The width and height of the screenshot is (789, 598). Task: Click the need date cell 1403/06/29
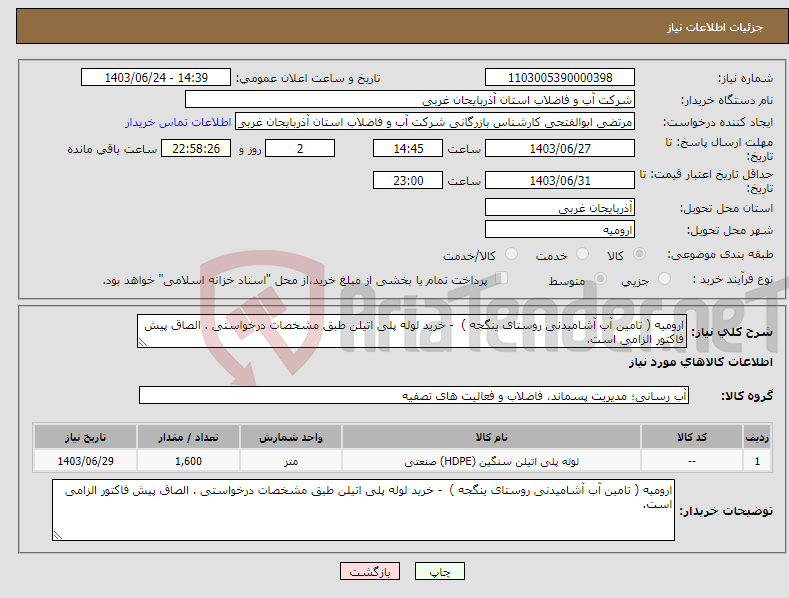(x=86, y=461)
